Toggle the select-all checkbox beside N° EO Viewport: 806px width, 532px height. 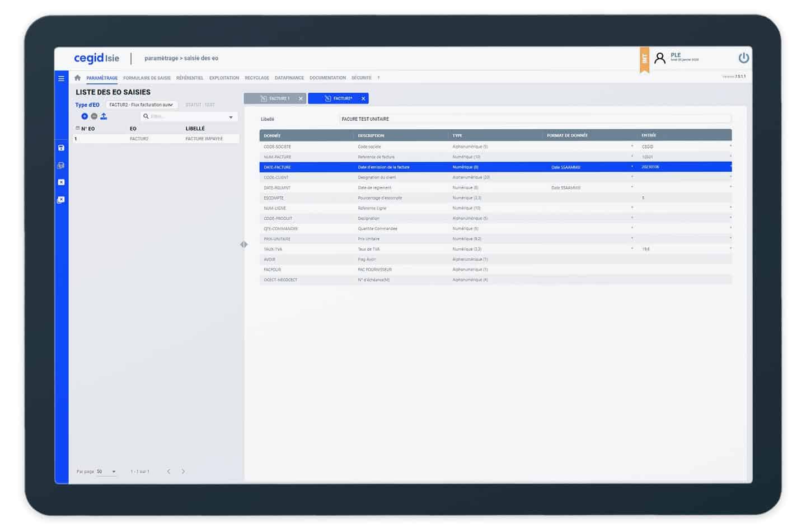tap(78, 128)
